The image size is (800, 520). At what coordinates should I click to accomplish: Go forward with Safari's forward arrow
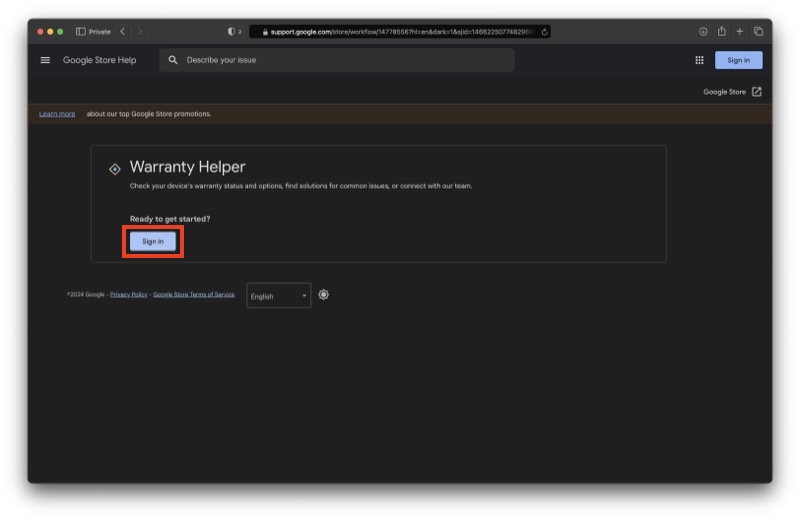click(x=140, y=32)
